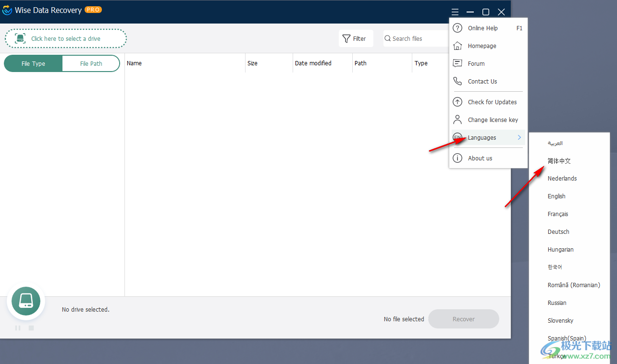Click the large round scan drive button
This screenshot has width=617, height=364.
(x=26, y=301)
